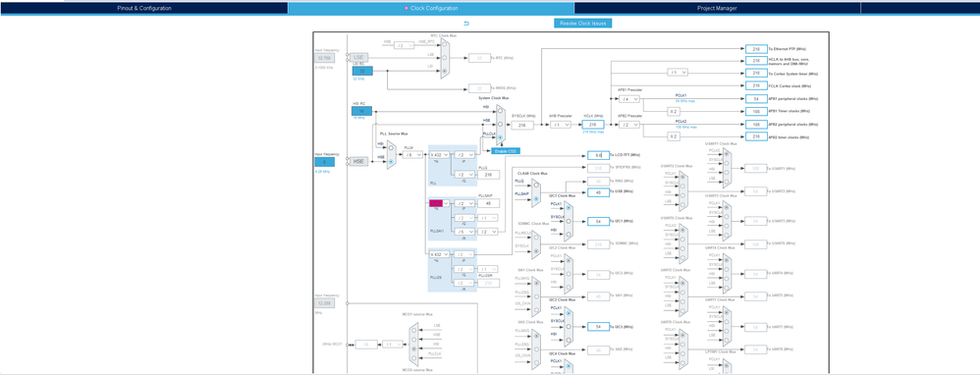Image resolution: width=980 pixels, height=375 pixels.
Task: Open the PLLSAI1 /P divider dropdown
Action: pos(464,203)
